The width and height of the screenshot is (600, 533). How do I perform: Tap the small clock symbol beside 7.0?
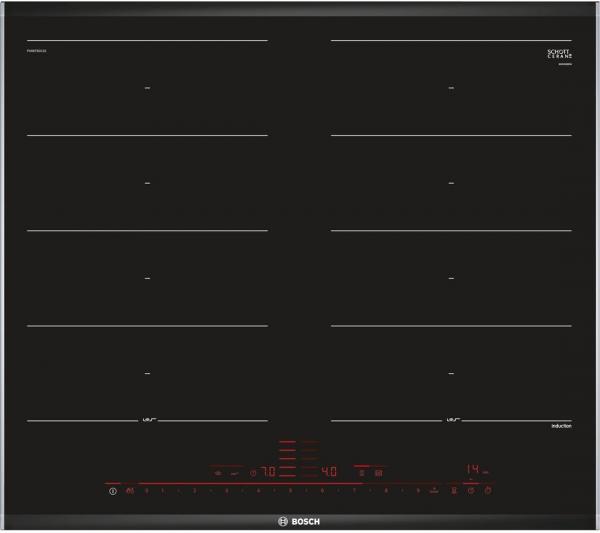[253, 473]
